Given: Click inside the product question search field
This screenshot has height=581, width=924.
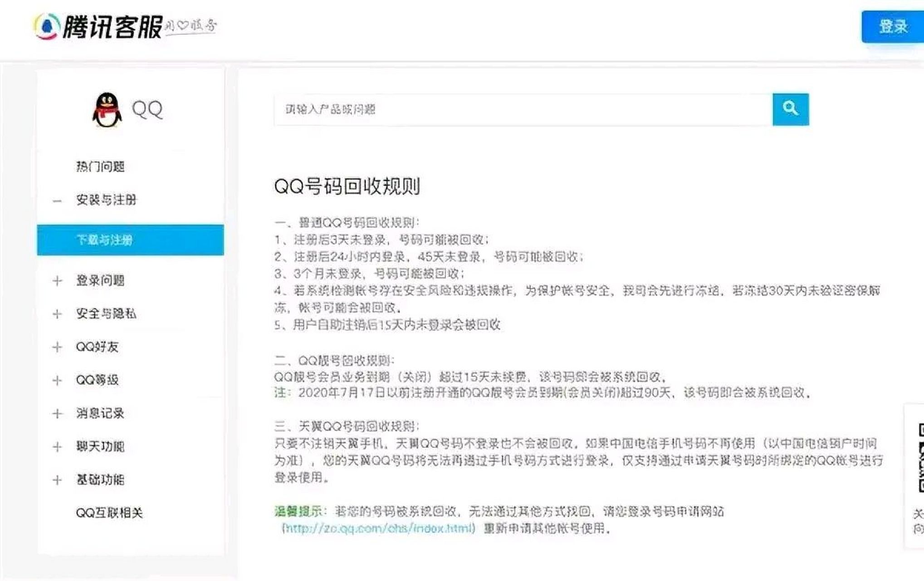Looking at the screenshot, I should (454, 109).
